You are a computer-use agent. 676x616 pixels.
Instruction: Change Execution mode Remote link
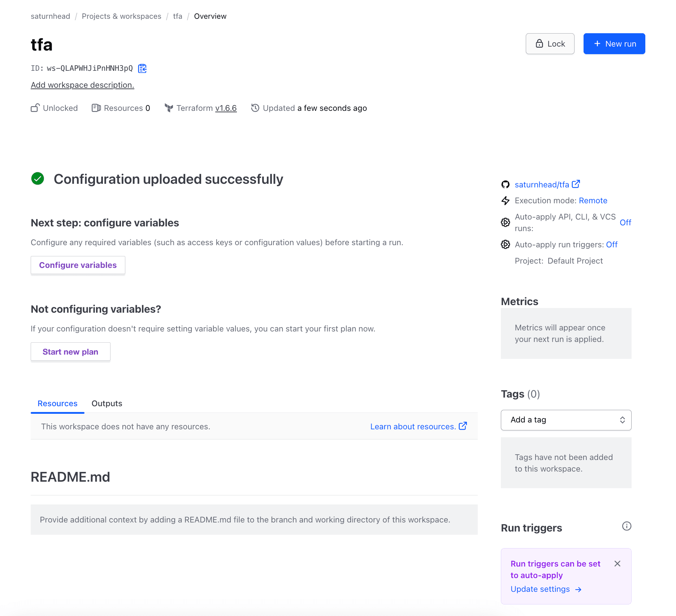593,200
